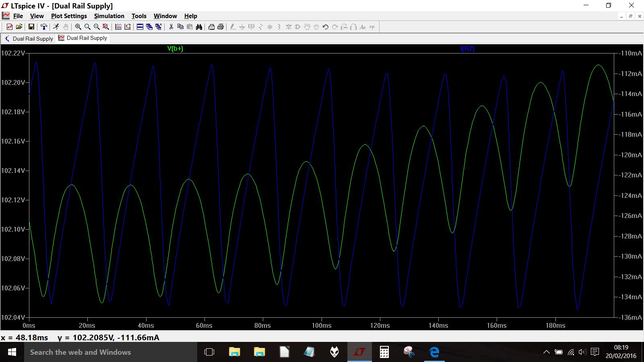Open the Microsoft Edge taskbar icon

(x=434, y=352)
